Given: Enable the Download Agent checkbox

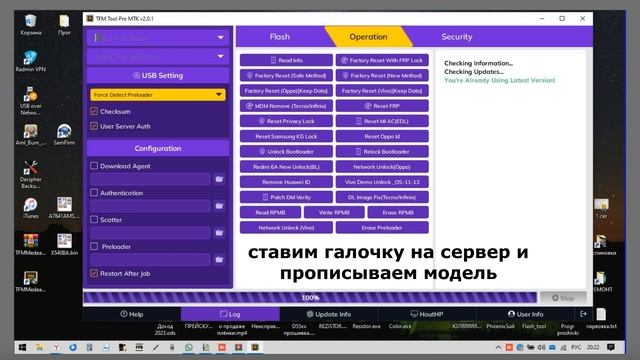Looking at the screenshot, I should tap(94, 166).
